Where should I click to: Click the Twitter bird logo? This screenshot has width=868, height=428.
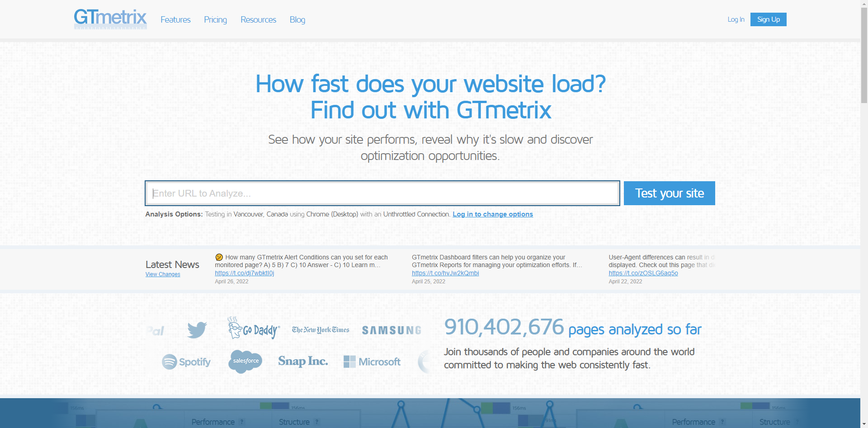tap(197, 330)
